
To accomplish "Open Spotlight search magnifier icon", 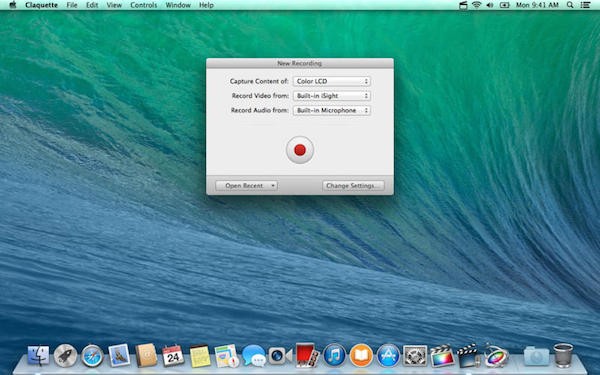I will point(570,5).
